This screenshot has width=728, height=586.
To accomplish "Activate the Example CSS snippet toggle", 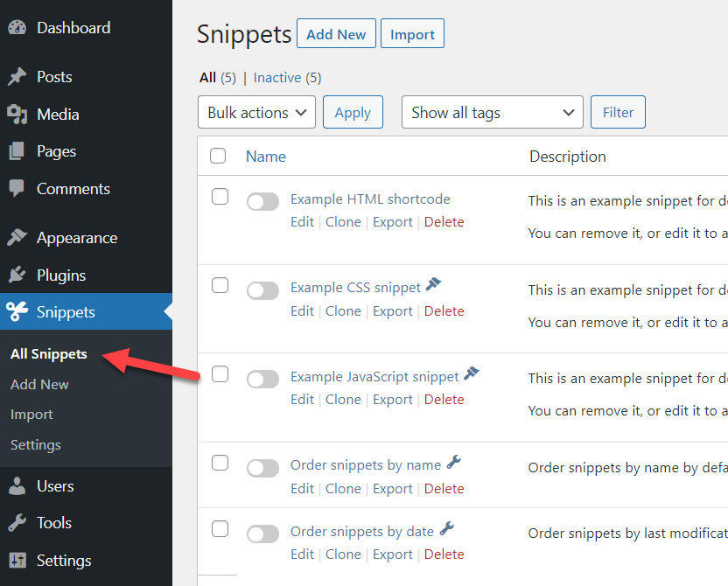I will (262, 291).
